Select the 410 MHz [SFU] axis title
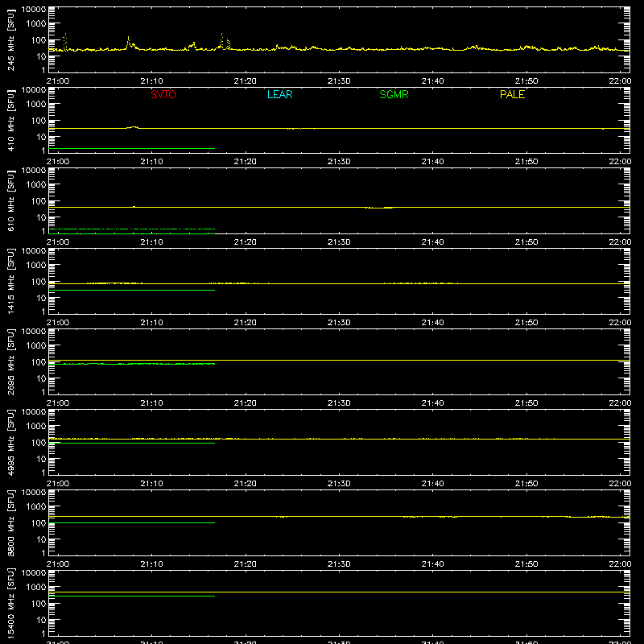Viewport: 644px width, 644px height. [x=10, y=120]
